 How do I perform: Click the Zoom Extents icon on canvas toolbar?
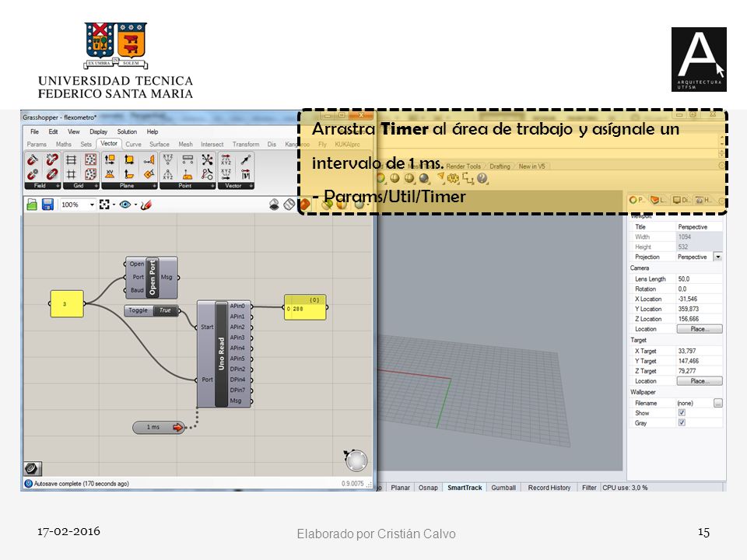coord(104,205)
